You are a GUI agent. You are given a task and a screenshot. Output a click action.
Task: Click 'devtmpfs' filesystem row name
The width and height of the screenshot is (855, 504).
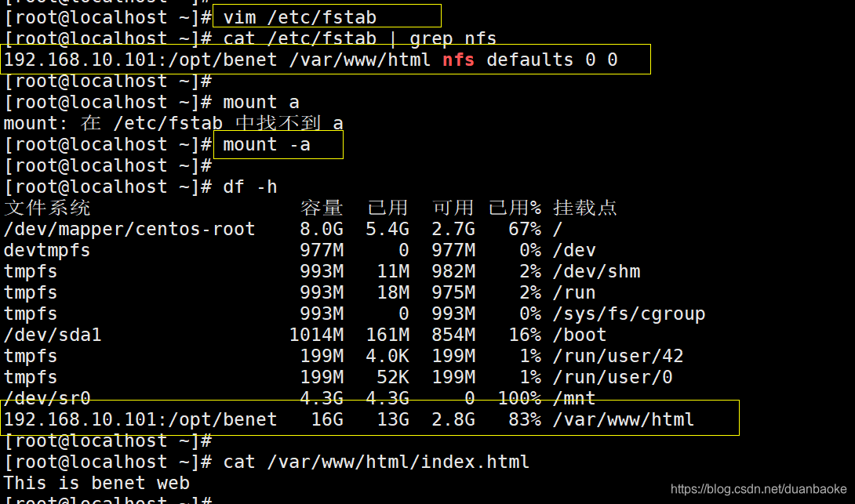[47, 250]
